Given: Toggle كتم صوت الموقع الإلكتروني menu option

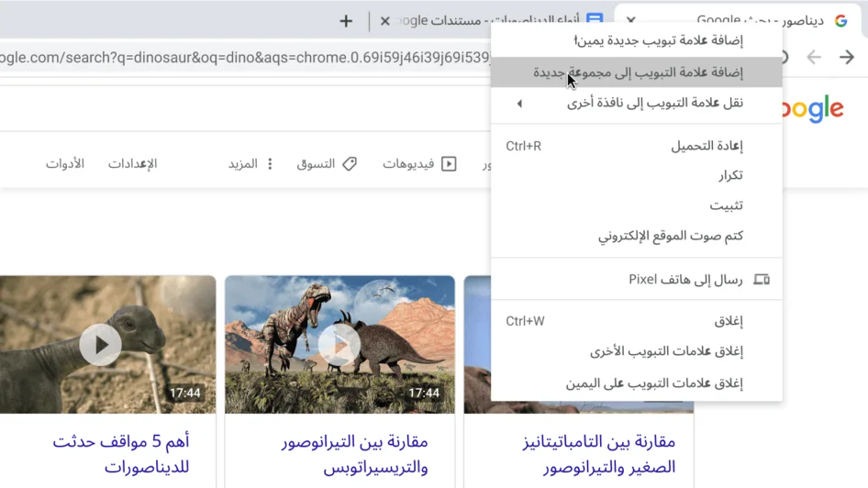Looking at the screenshot, I should [x=671, y=236].
